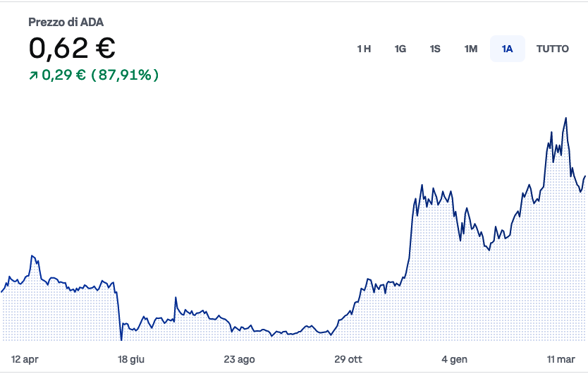Select the active 1A range tab

(508, 49)
